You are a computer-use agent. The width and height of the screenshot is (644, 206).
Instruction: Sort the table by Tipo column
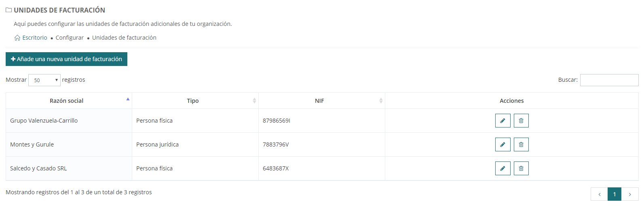193,101
